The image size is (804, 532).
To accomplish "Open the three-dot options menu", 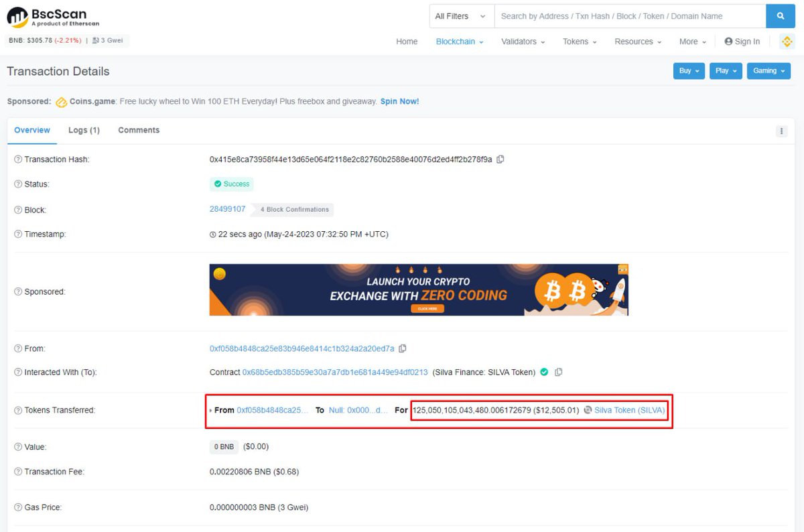I will point(781,131).
